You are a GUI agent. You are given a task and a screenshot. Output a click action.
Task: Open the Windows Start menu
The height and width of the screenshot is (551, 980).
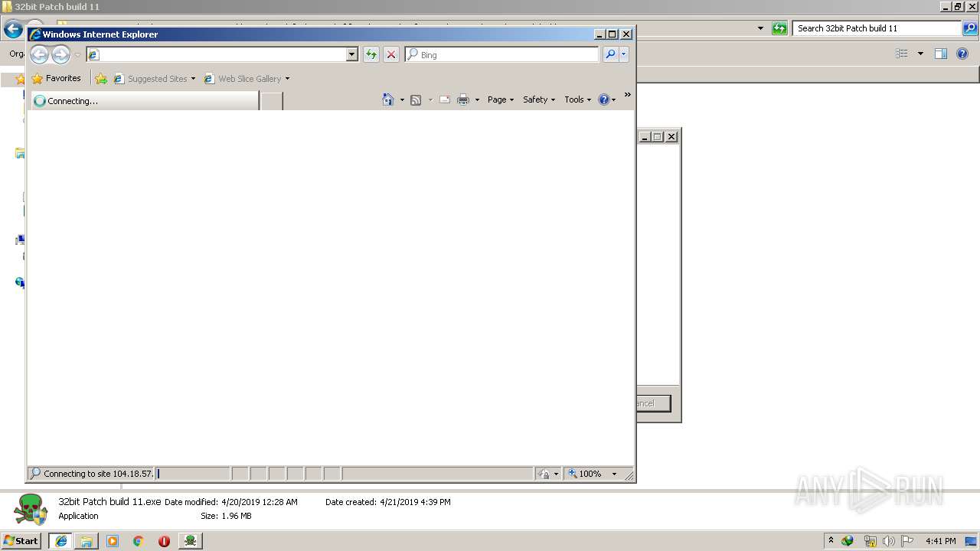(21, 540)
